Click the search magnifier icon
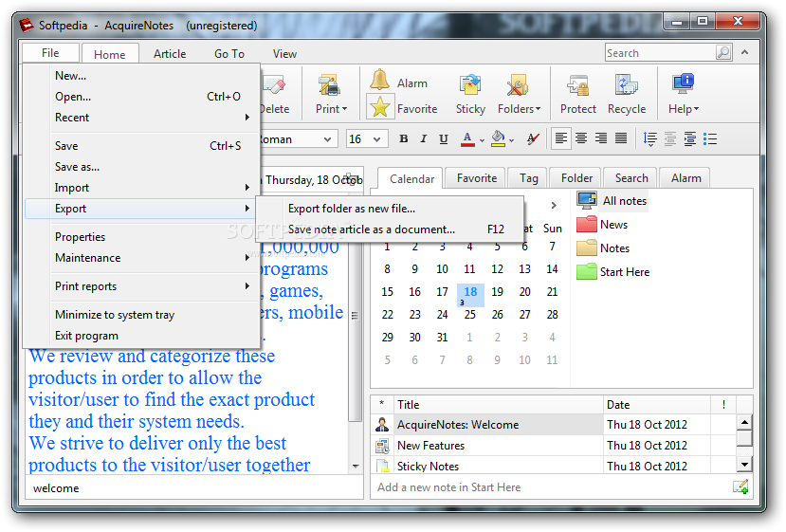 [x=723, y=52]
